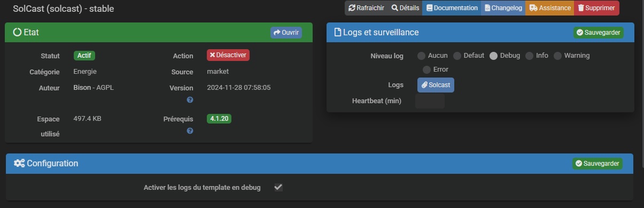Click the Heartbeat (min) input field

click(430, 101)
